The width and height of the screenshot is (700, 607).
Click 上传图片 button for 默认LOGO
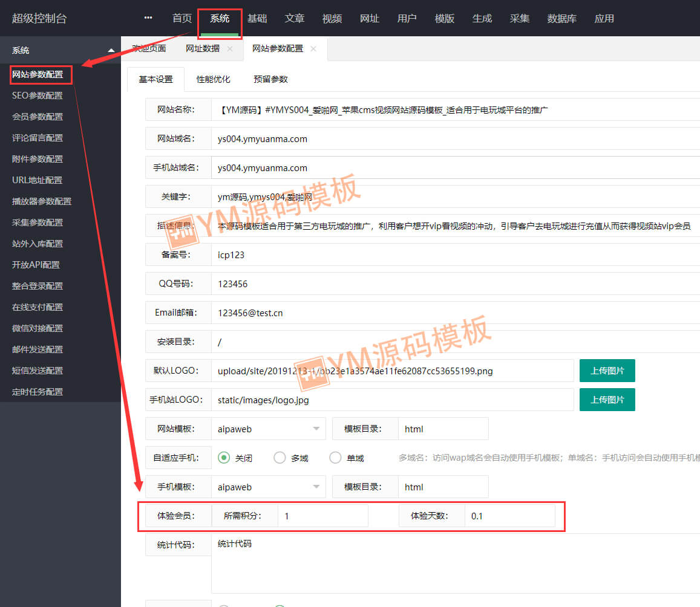coord(607,371)
